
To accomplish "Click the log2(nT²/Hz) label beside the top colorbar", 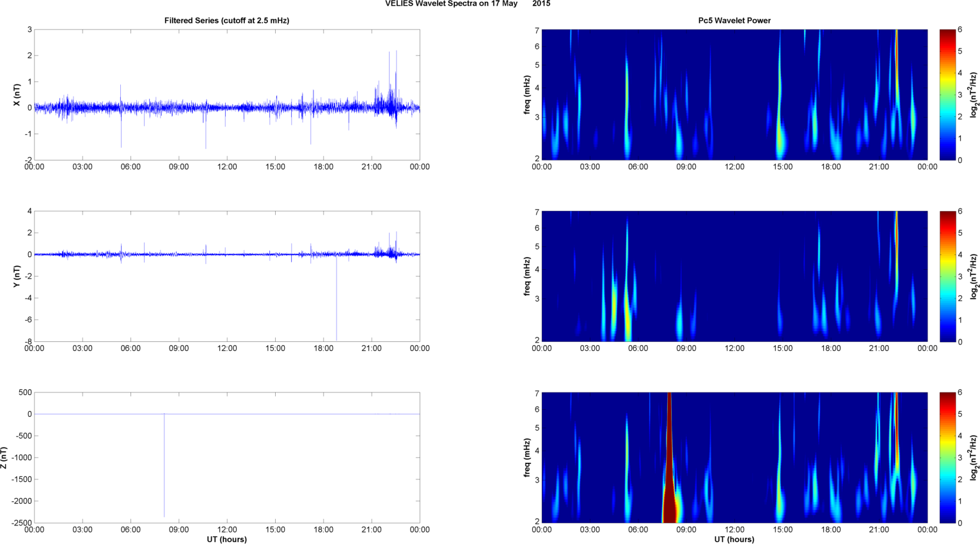I will click(x=974, y=95).
